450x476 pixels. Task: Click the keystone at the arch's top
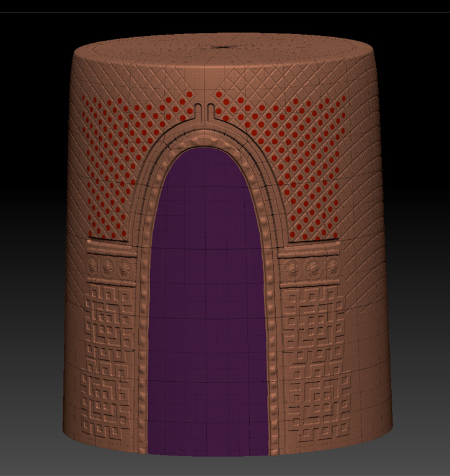click(205, 112)
